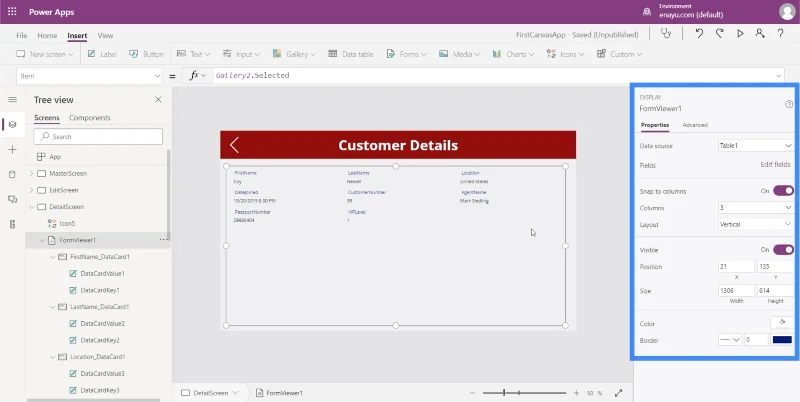This screenshot has height=402, width=800.
Task: Preview the app with play icon
Action: point(740,34)
